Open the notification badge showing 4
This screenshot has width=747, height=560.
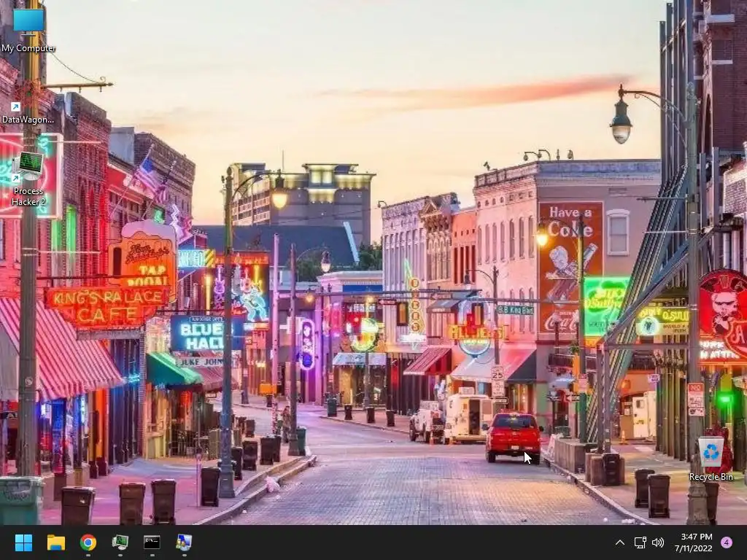(727, 542)
